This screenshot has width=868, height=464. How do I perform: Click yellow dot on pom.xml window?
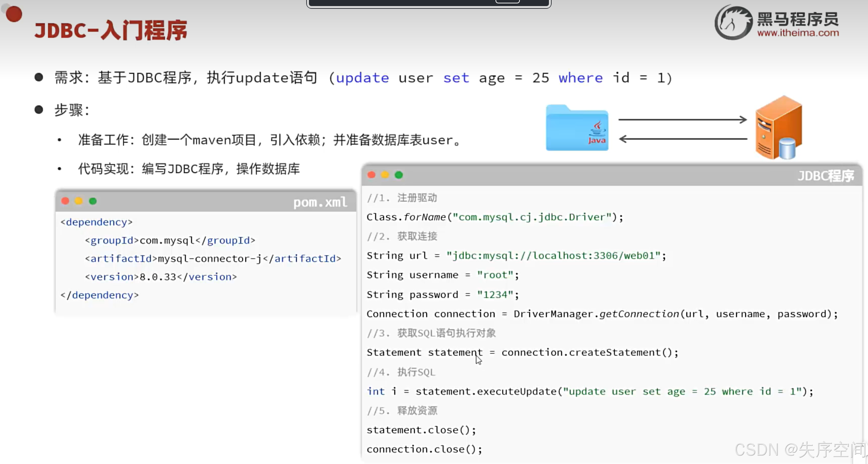pyautogui.click(x=79, y=201)
